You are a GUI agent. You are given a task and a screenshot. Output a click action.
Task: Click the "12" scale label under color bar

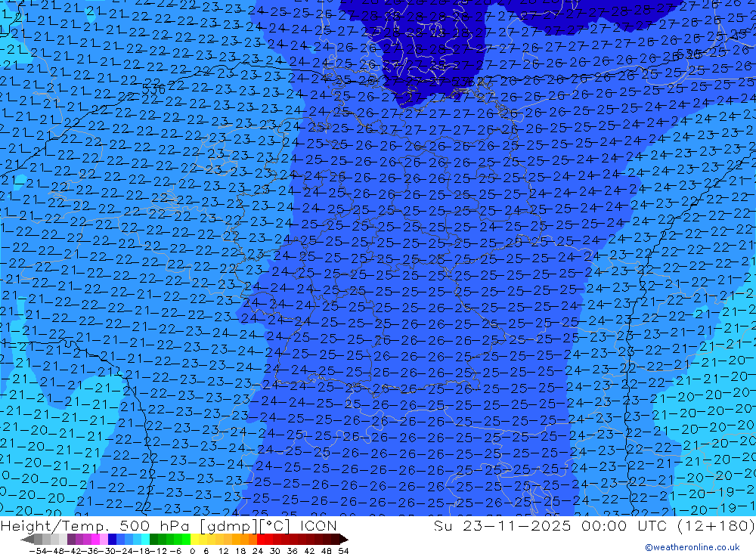[x=223, y=551]
